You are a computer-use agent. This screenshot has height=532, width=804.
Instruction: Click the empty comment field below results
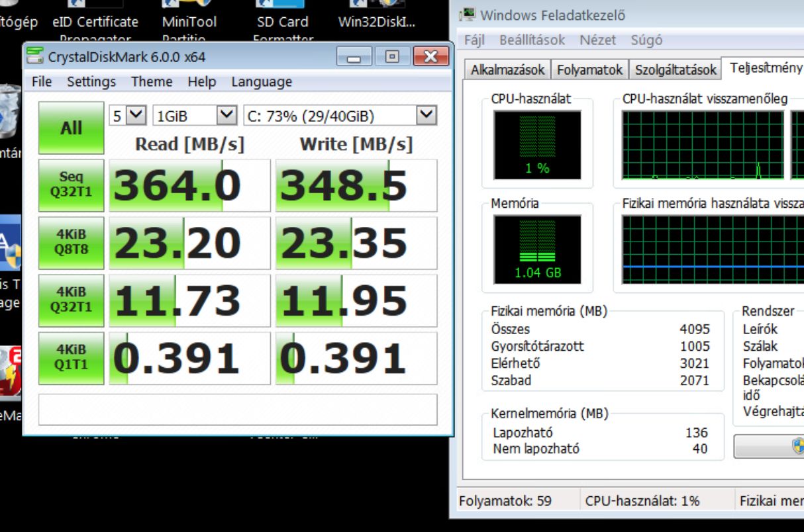tap(238, 410)
